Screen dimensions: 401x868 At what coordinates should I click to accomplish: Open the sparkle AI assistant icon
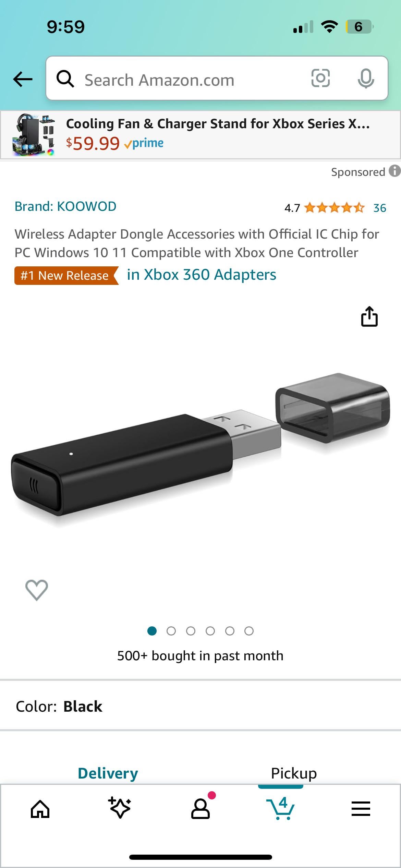click(120, 808)
